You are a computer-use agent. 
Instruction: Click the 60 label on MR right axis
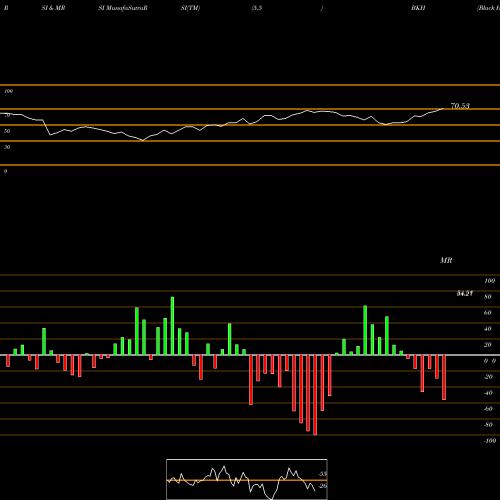(x=488, y=313)
